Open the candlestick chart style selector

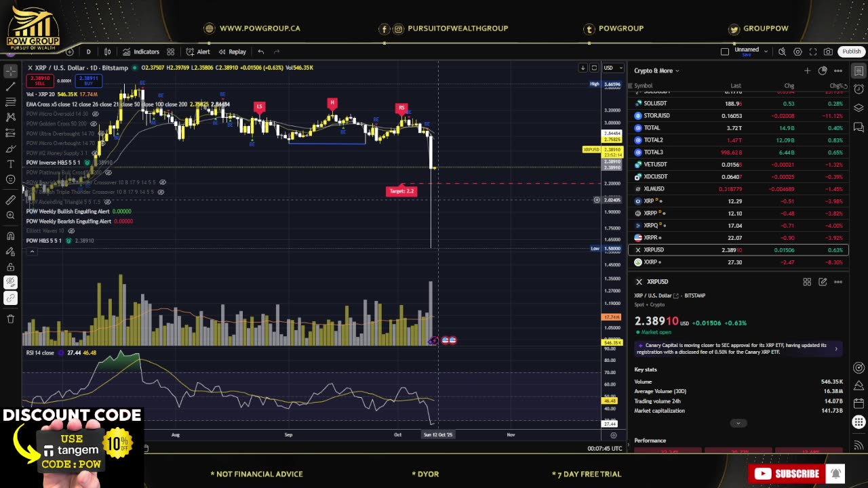pyautogui.click(x=106, y=52)
